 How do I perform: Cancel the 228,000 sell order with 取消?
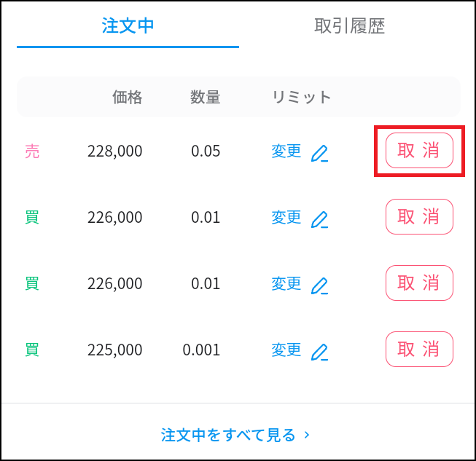click(419, 151)
